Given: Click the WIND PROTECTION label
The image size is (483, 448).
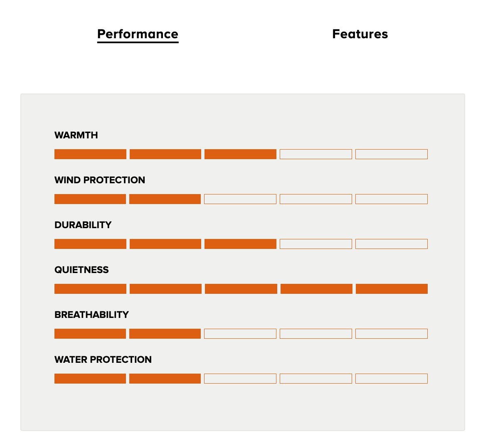Looking at the screenshot, I should click(x=100, y=180).
